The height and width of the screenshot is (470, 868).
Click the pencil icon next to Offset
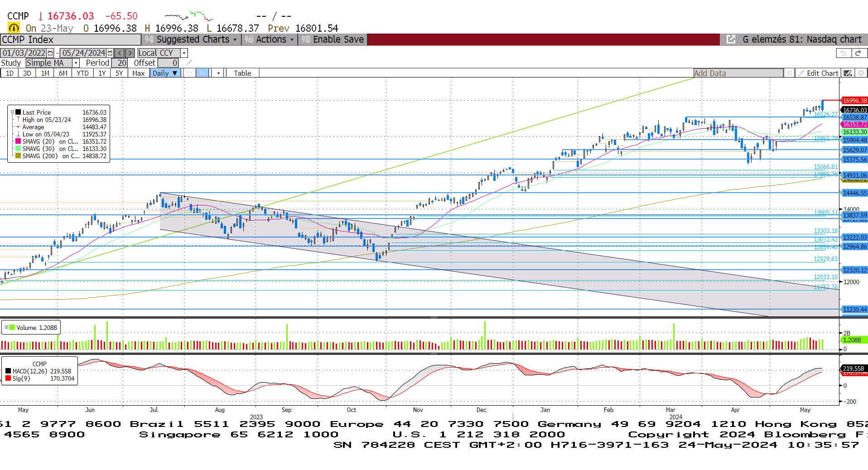pyautogui.click(x=189, y=63)
